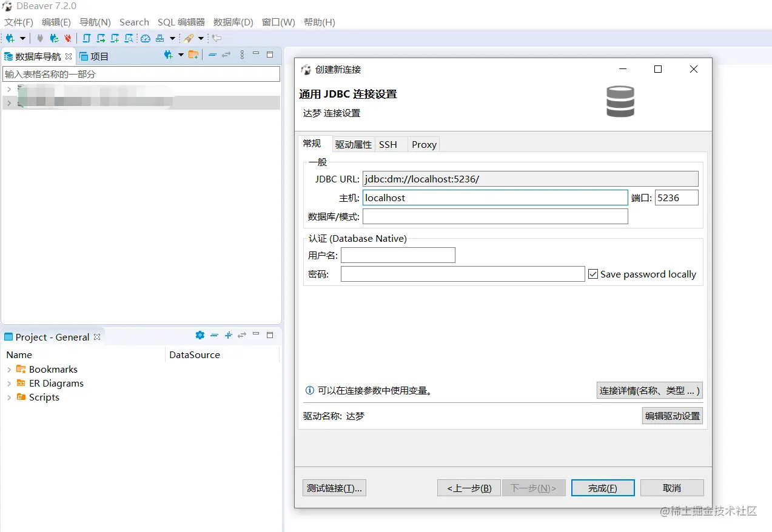Open the 帮助(H) menu
This screenshot has width=772, height=532.
pyautogui.click(x=320, y=22)
